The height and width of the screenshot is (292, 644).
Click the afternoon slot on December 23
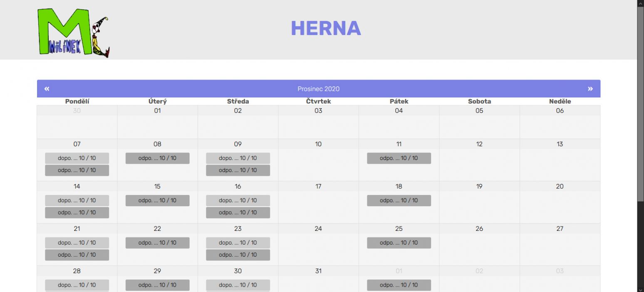[x=238, y=255]
